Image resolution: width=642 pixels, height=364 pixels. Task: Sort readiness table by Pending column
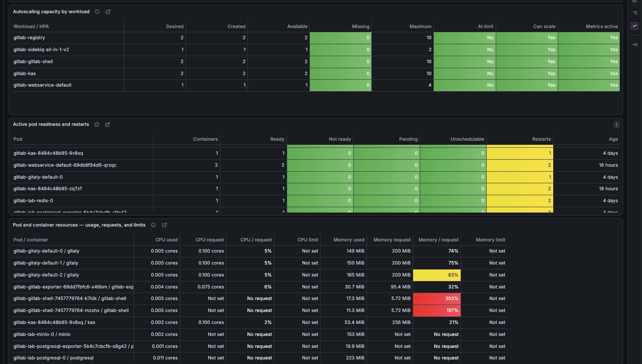[409, 139]
